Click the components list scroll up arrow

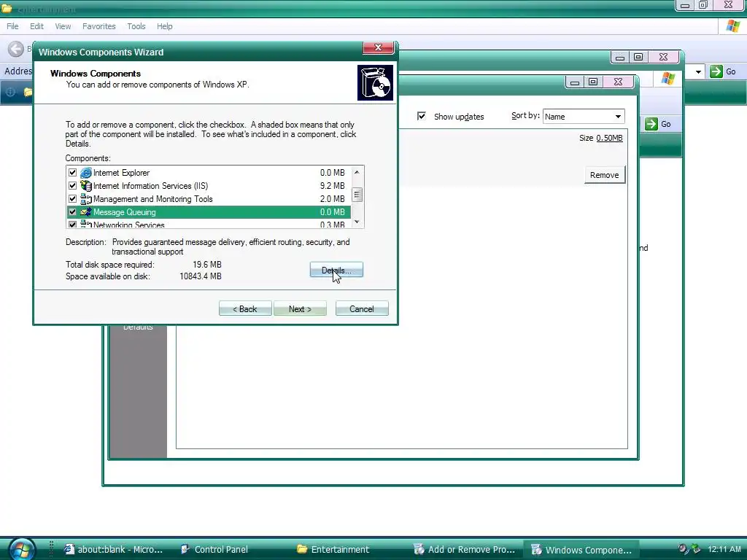(x=357, y=172)
